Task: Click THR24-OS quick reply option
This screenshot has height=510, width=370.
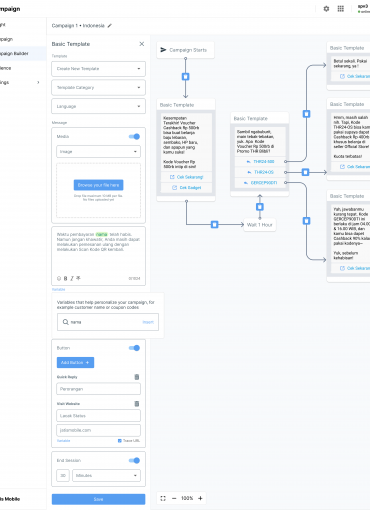Action: tap(260, 172)
